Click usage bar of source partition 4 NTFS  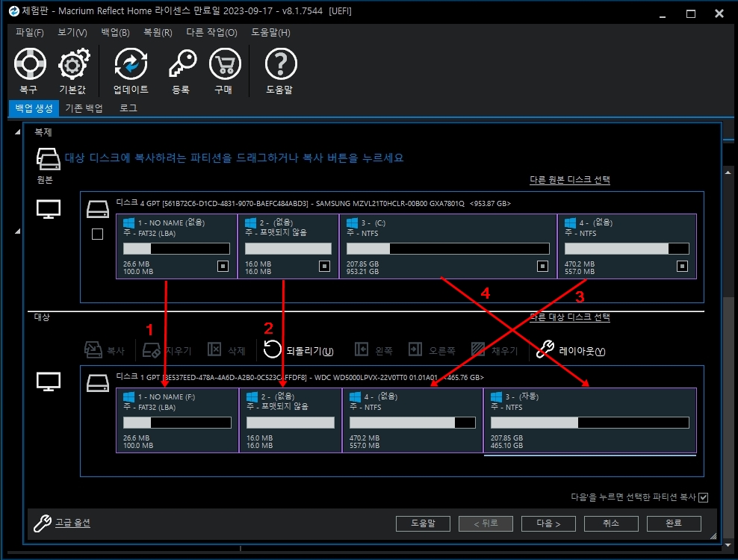click(627, 249)
